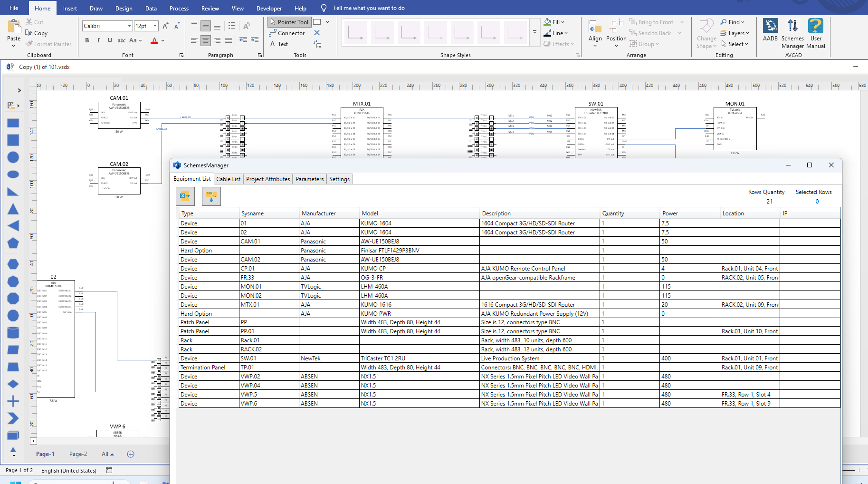868x484 pixels.
Task: Switch to the Cable List tab
Action: (228, 179)
